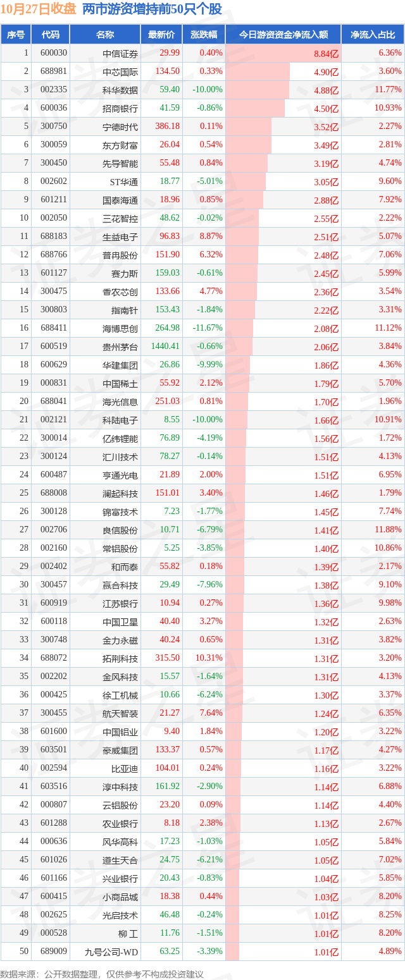Click stock name 中国稀土
405x980 pixels.
point(120,383)
